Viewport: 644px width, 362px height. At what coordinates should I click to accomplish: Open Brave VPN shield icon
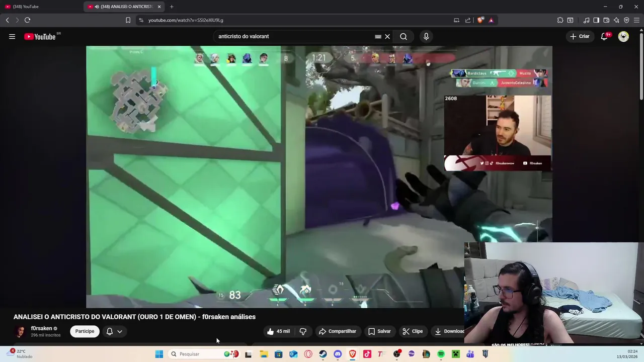[626, 20]
